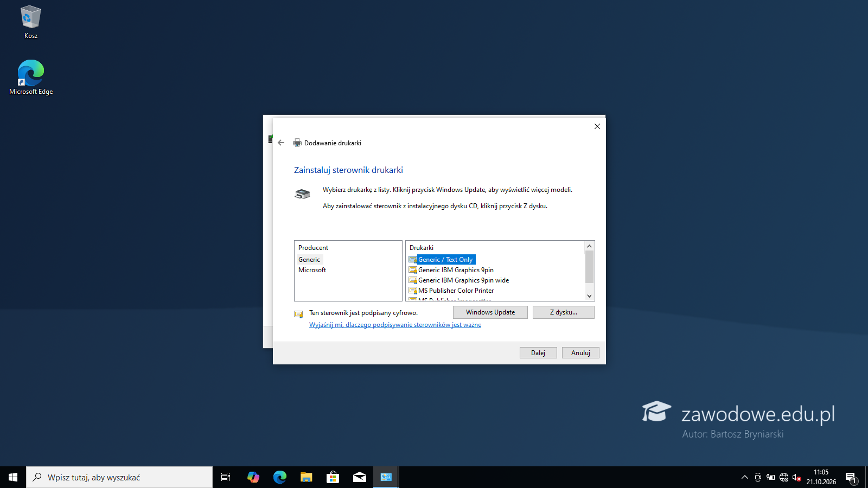
Task: Click the active Control Panel taskbar icon
Action: pyautogui.click(x=386, y=477)
